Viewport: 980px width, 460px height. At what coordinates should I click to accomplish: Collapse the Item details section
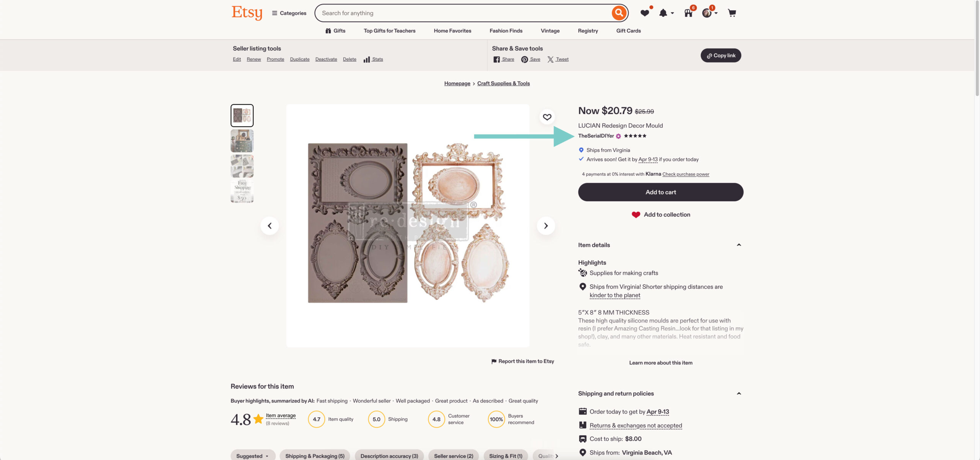(x=739, y=245)
